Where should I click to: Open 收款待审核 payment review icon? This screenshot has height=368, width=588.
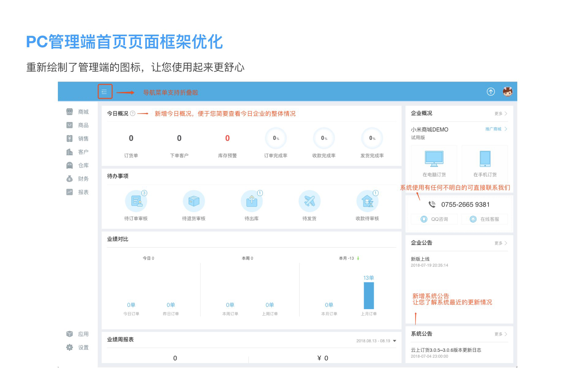point(367,201)
